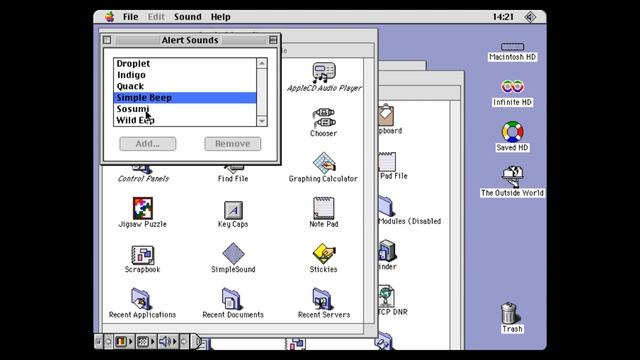Click the menu bar clock showing 14:21

tap(503, 17)
